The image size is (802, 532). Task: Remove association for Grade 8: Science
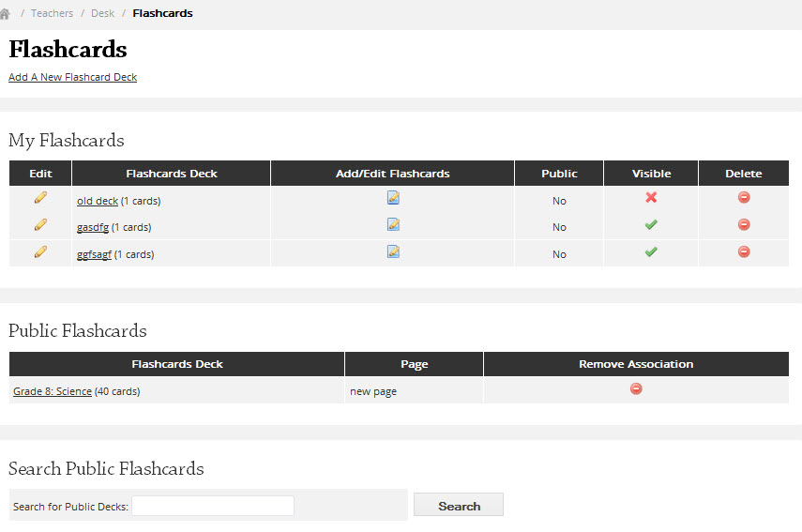636,389
